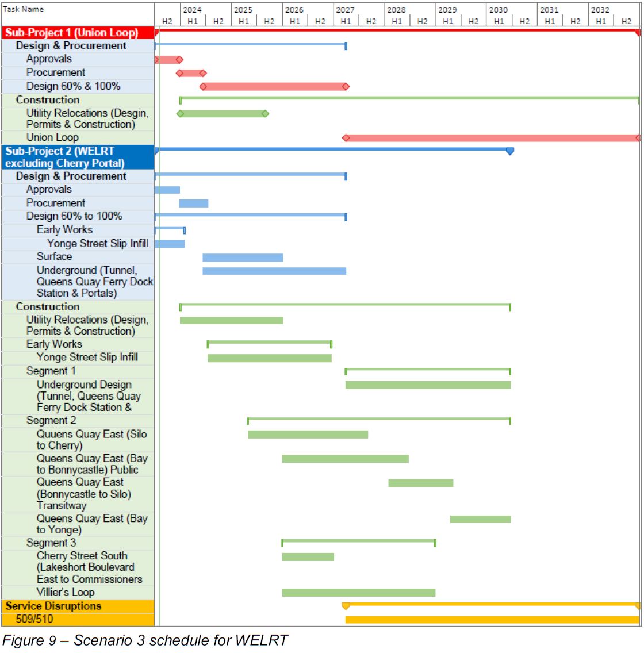The image size is (644, 653).
Task: Select the Segment 1 summary task
Action: [x=51, y=371]
